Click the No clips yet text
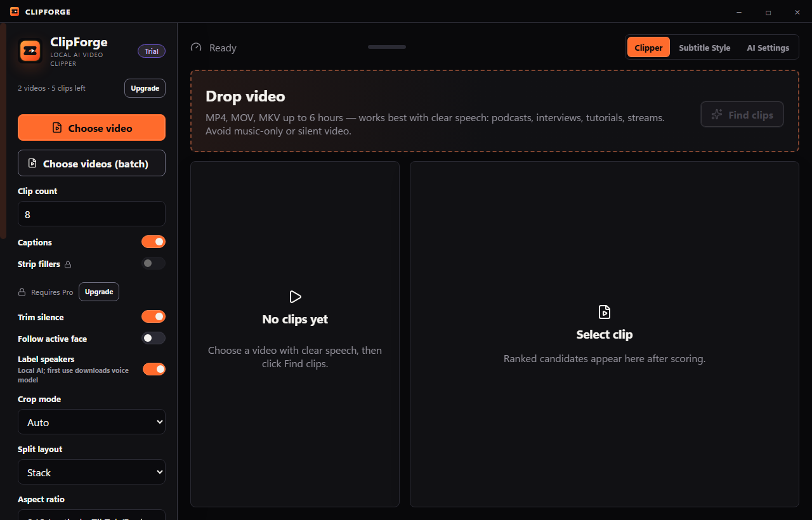The image size is (812, 520). click(295, 319)
